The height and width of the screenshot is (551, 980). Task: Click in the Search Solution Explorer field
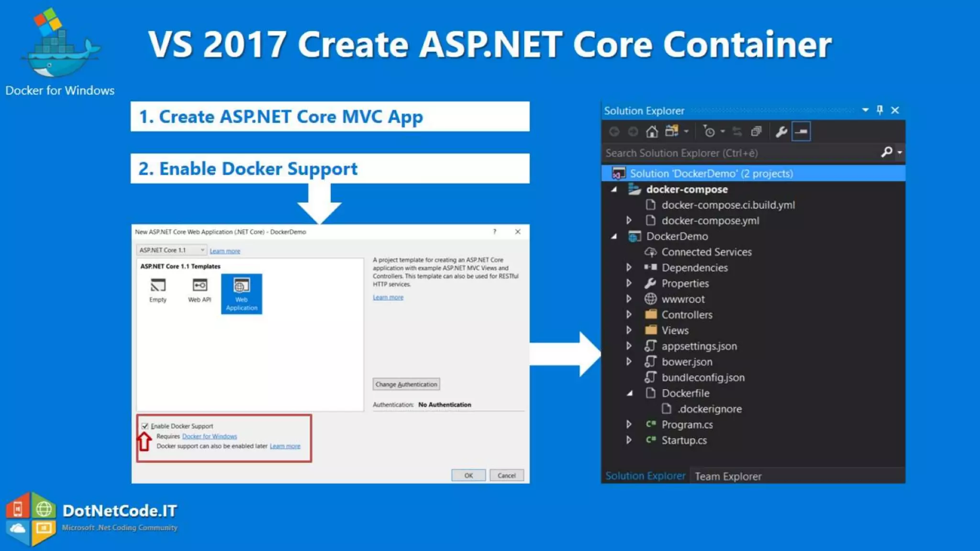pos(740,153)
